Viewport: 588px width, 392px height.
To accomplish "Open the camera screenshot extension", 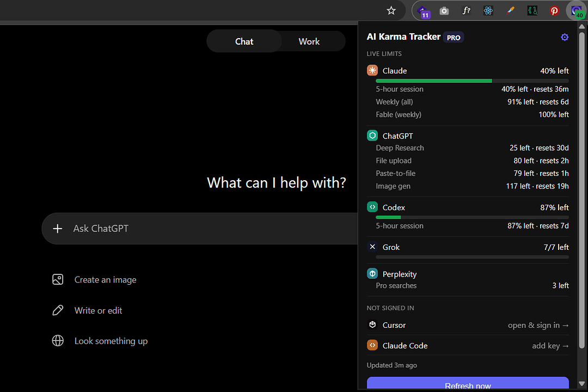I will [444, 11].
